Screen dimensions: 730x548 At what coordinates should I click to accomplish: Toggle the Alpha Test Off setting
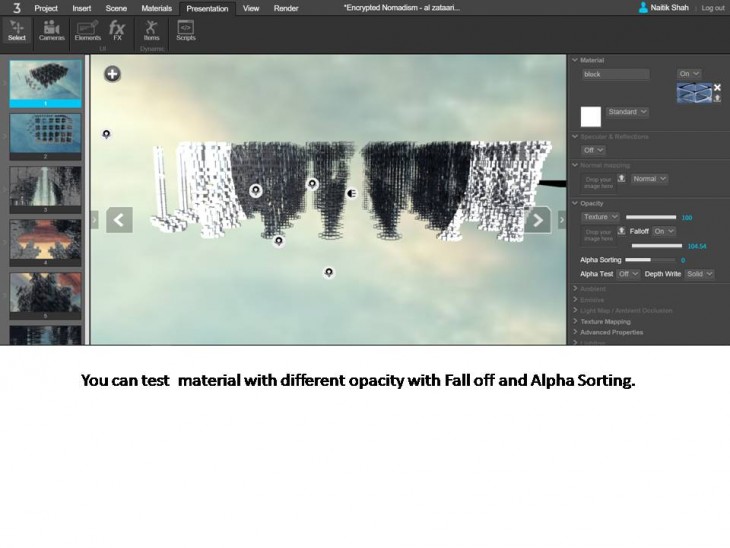[628, 273]
